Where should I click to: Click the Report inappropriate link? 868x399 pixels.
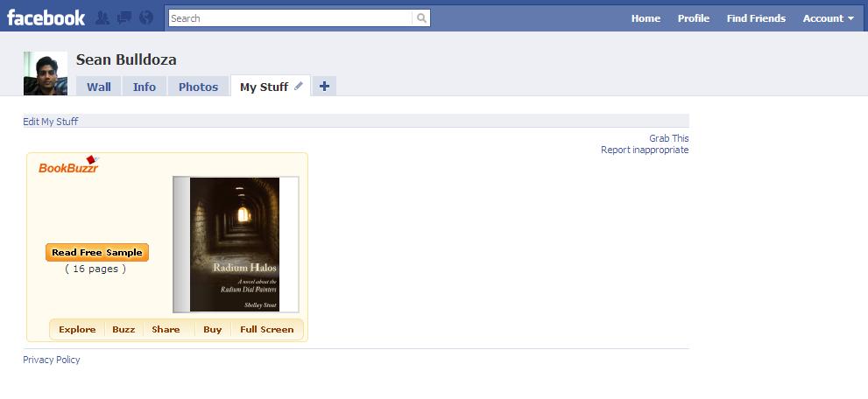point(645,150)
